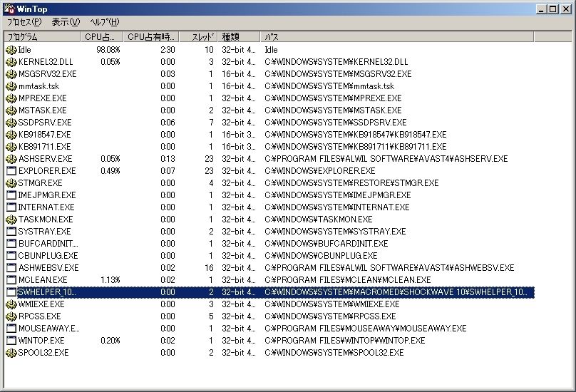The height and width of the screenshot is (392, 576).
Task: Select the WINTOP.EXE process name
Action: pyautogui.click(x=41, y=341)
